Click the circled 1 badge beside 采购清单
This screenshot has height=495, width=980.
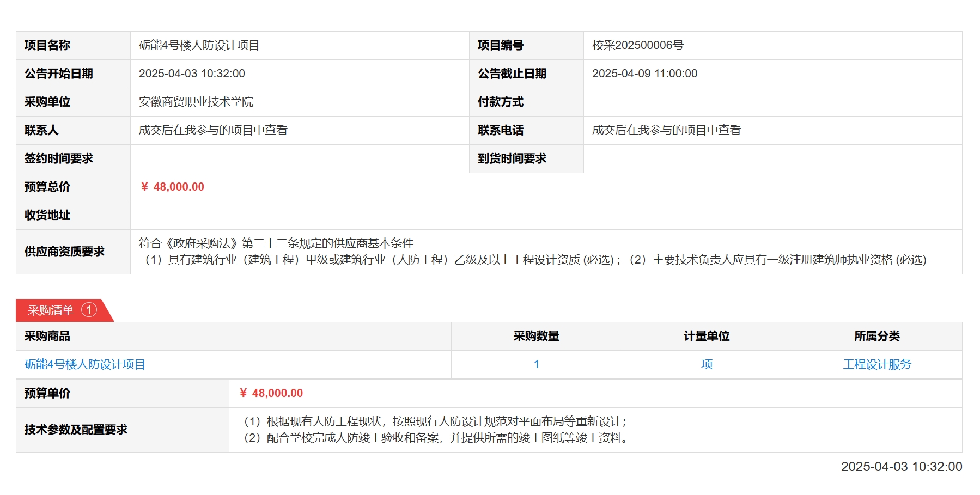pos(89,310)
